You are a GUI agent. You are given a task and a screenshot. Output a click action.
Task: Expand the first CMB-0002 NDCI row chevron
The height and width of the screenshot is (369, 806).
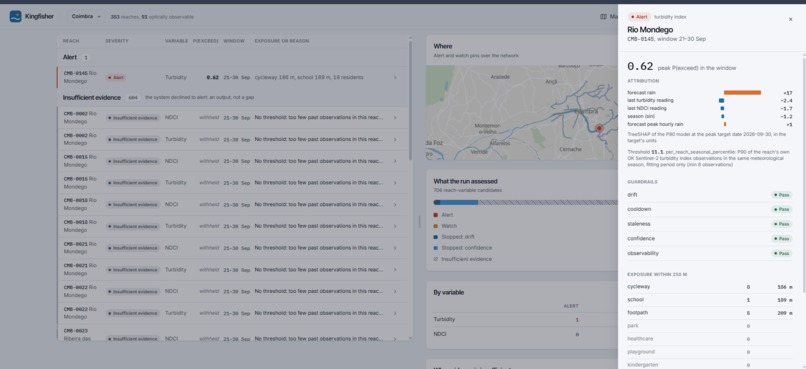point(395,118)
